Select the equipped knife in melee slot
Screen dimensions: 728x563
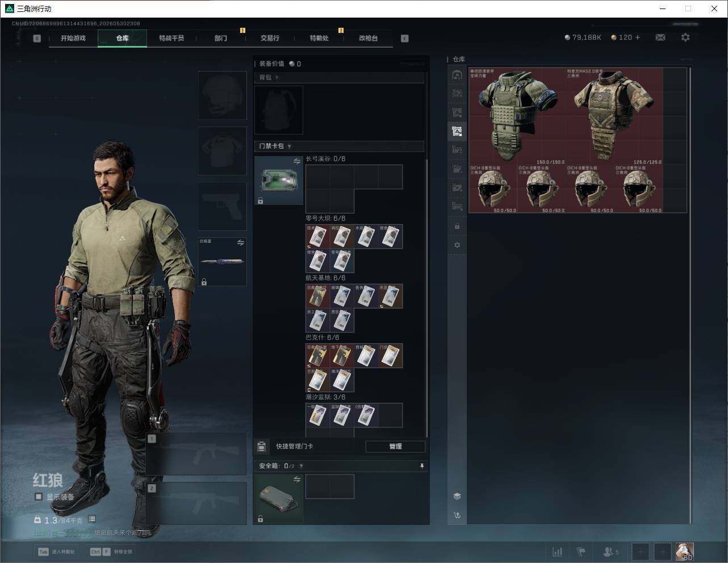coord(223,262)
